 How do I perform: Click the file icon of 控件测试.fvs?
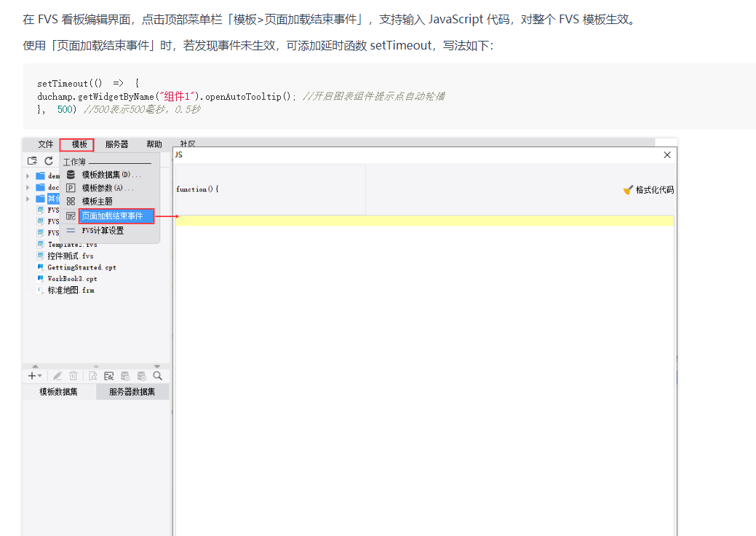point(41,256)
